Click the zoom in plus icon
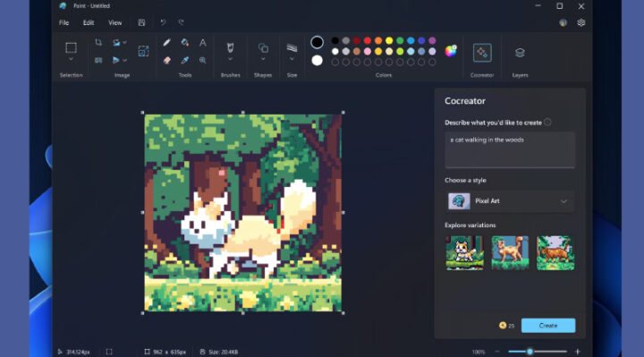The height and width of the screenshot is (357, 644). [578, 352]
